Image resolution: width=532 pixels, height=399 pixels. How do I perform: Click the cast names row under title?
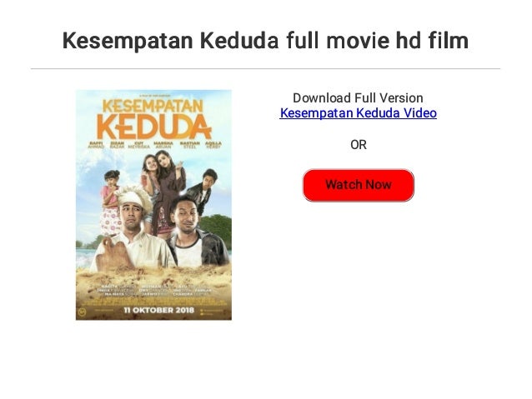coord(155,145)
